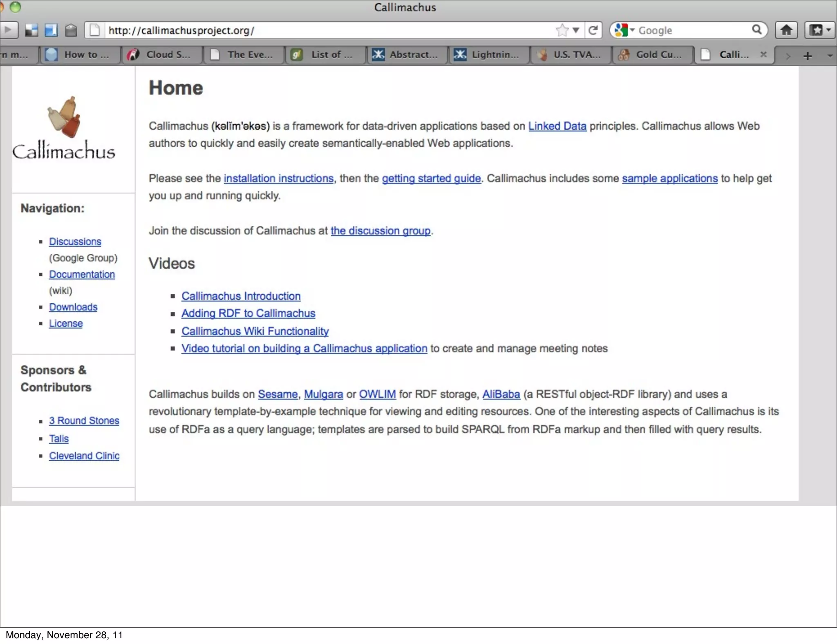This screenshot has width=837, height=644.
Task: Click the search magnifying glass icon
Action: (x=756, y=30)
